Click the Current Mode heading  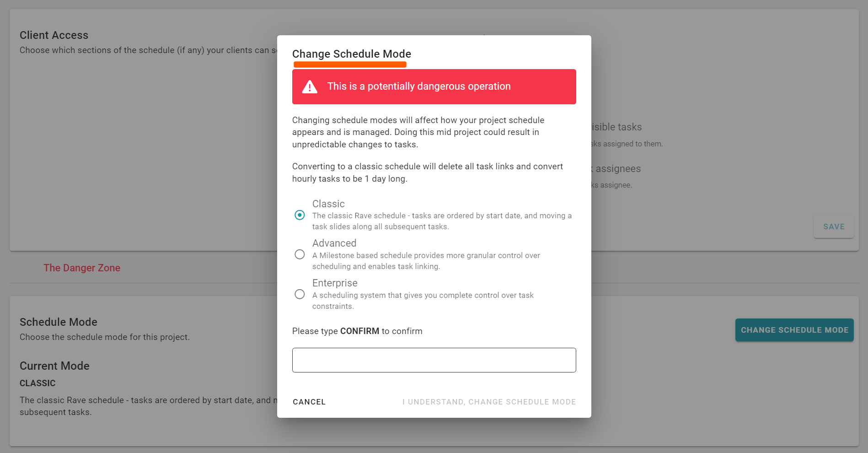pos(54,366)
